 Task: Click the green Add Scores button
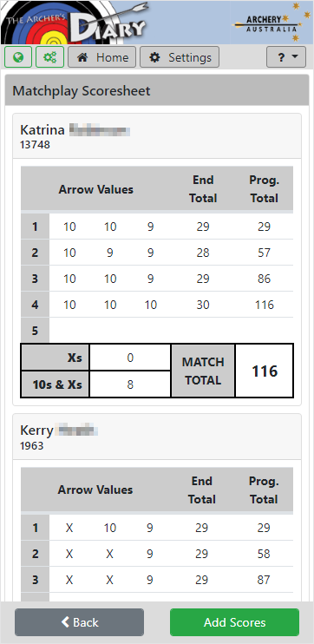coord(235,622)
